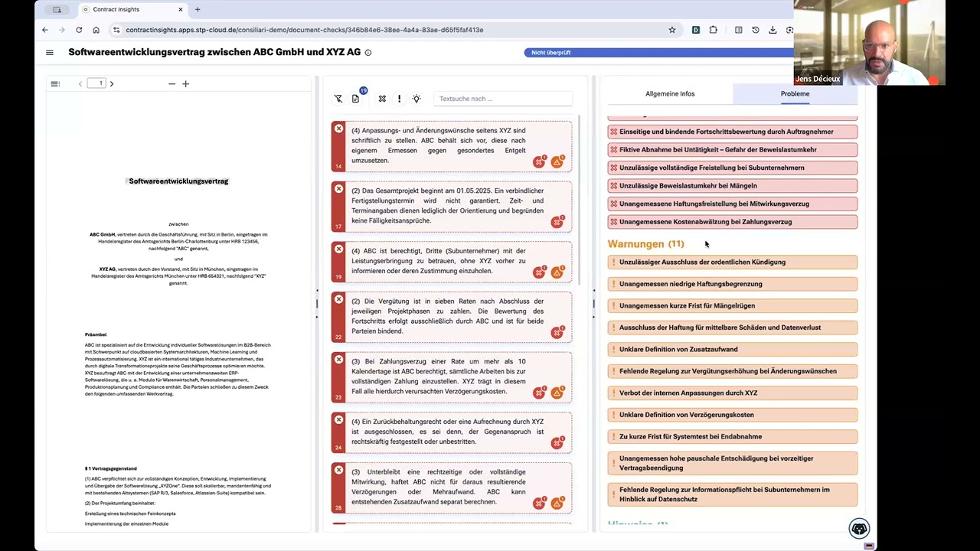Click orange warning badge on clause 14
This screenshot has height=551, width=980.
tap(557, 161)
